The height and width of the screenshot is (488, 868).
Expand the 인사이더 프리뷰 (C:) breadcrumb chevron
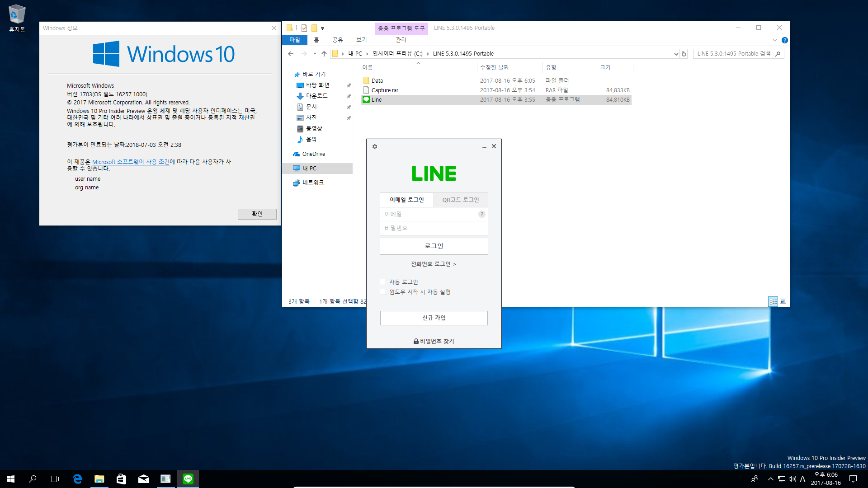tap(428, 54)
